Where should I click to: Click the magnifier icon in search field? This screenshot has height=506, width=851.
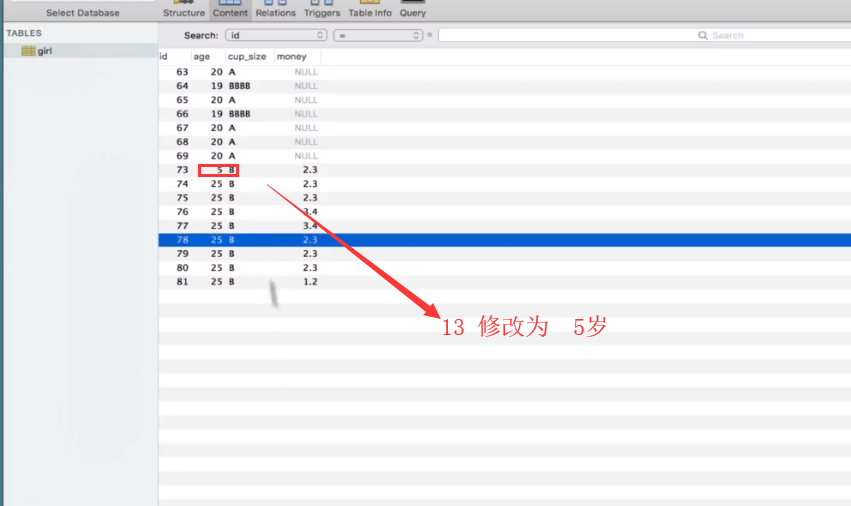pos(703,35)
